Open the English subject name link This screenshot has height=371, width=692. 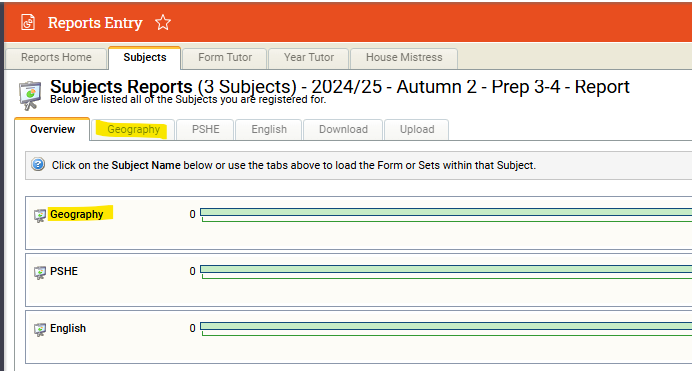point(68,328)
